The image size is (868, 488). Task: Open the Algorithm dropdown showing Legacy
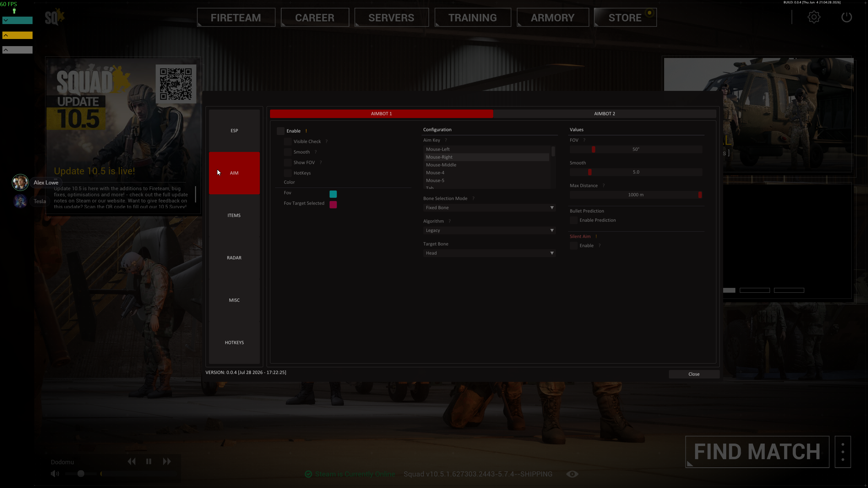489,230
